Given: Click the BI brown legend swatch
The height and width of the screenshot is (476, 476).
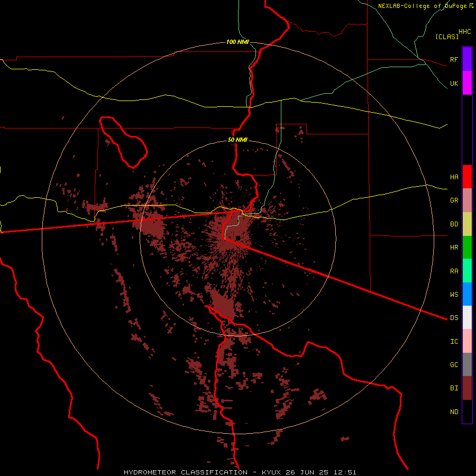Looking at the screenshot, I should 467,388.
